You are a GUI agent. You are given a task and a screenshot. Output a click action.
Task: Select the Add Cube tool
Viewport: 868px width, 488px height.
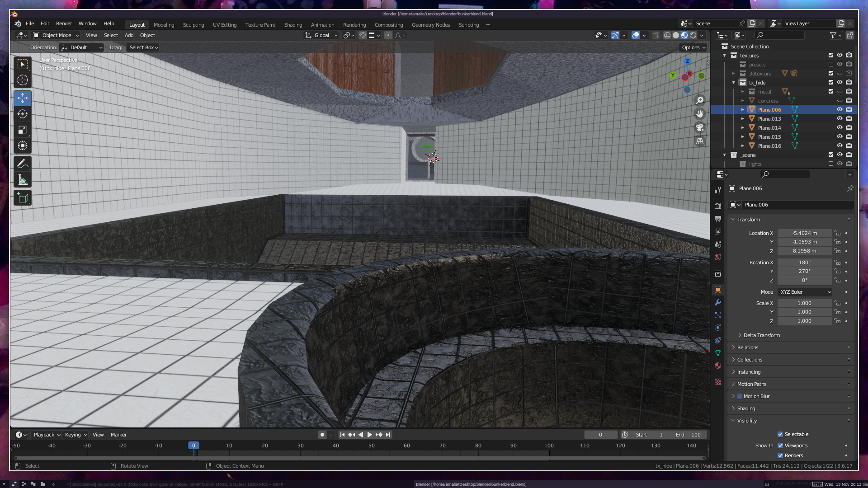pyautogui.click(x=23, y=197)
